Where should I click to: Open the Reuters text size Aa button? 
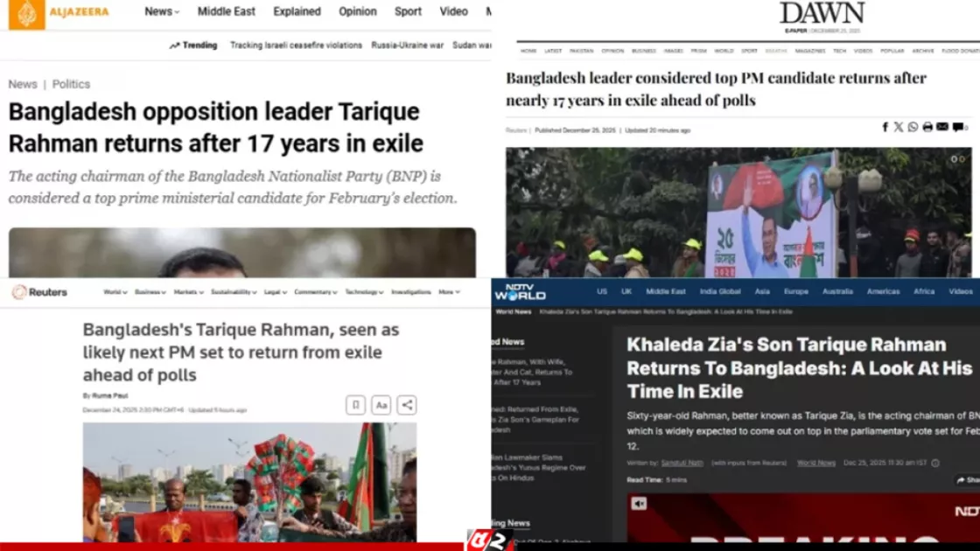click(381, 405)
